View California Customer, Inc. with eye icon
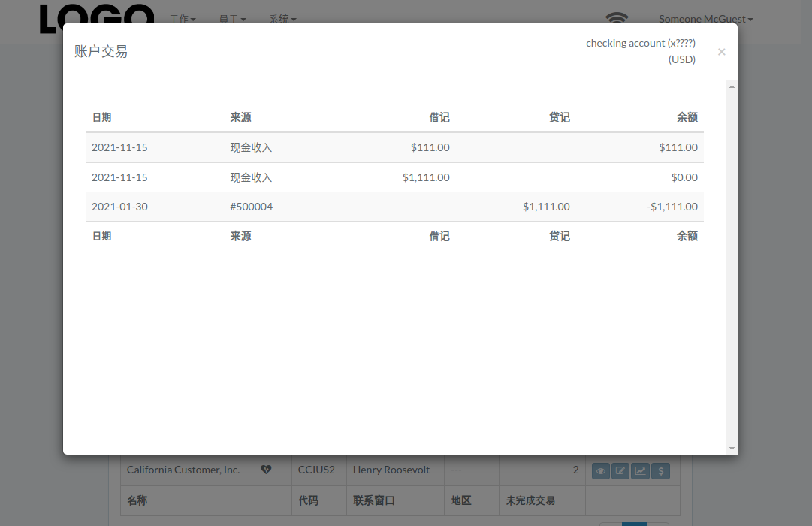Screen dimensions: 812x526 [601, 471]
